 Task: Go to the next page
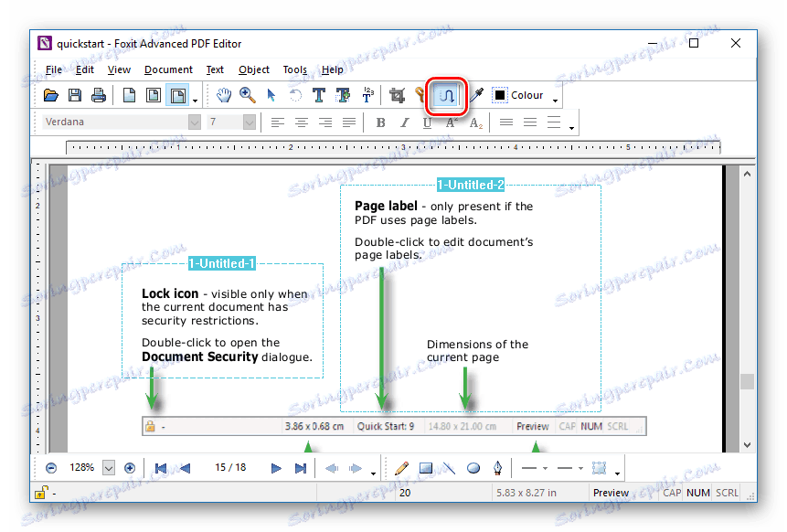pos(275,468)
